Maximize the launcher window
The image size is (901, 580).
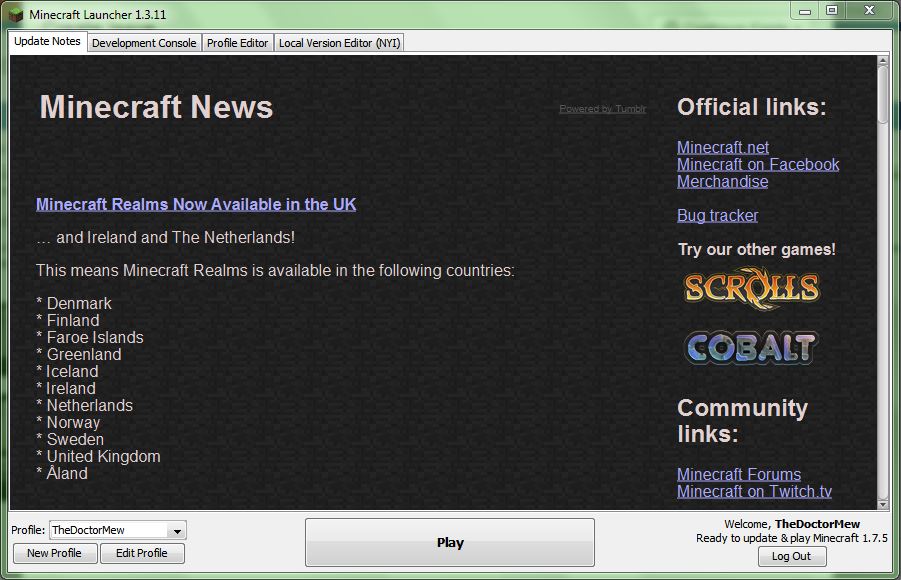point(831,10)
